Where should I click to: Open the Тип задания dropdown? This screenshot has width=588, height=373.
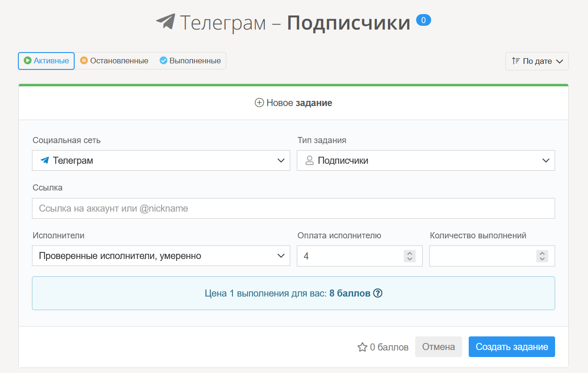click(426, 160)
